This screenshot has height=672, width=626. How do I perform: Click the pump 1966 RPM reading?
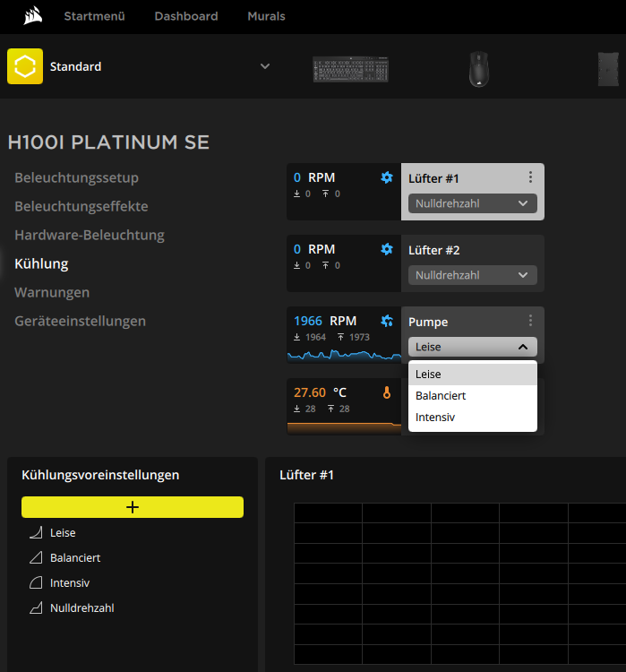click(x=325, y=321)
